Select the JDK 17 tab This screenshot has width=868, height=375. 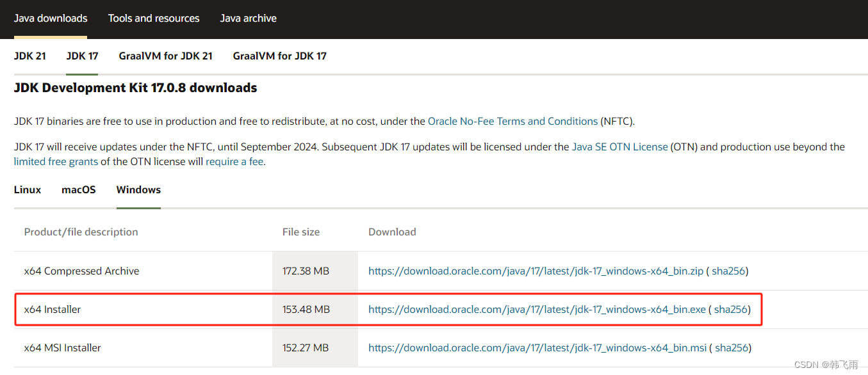click(82, 56)
